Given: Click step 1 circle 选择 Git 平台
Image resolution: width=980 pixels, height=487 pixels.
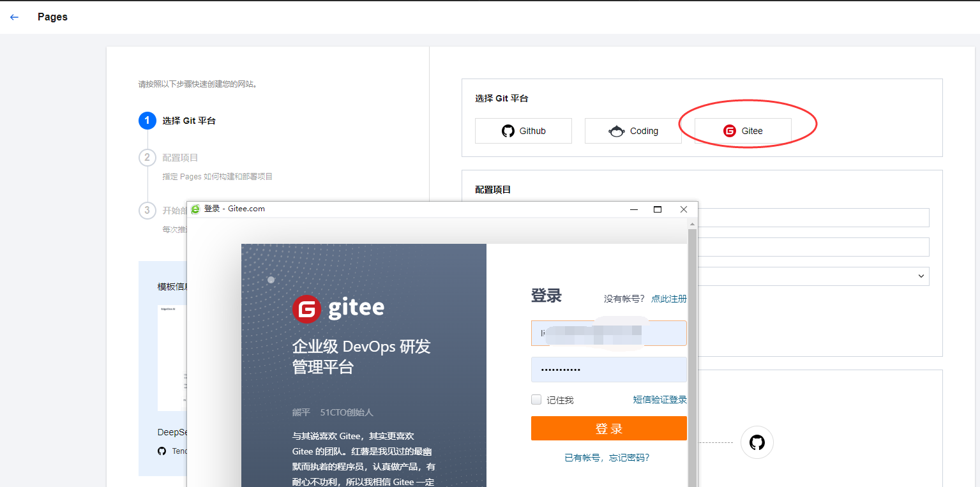Looking at the screenshot, I should pos(147,121).
